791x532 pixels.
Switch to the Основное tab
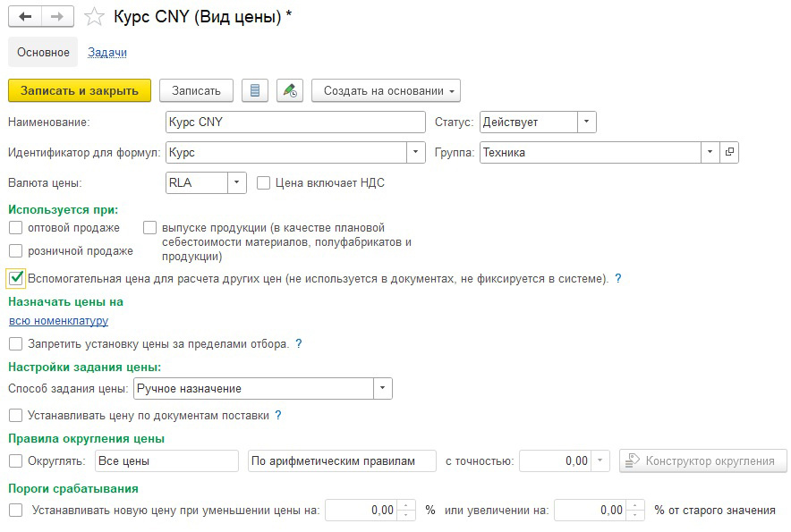coord(43,53)
